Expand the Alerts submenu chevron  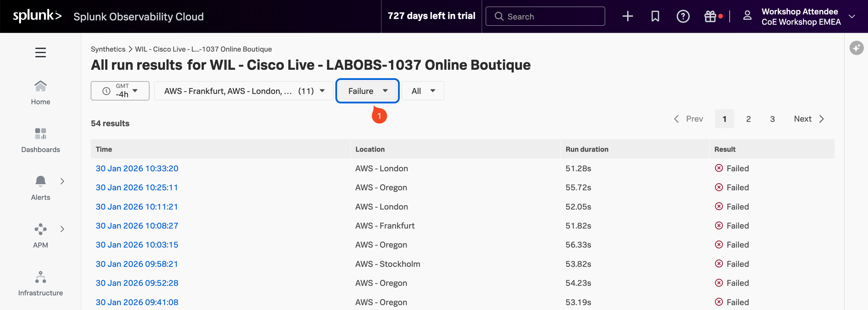tap(62, 181)
